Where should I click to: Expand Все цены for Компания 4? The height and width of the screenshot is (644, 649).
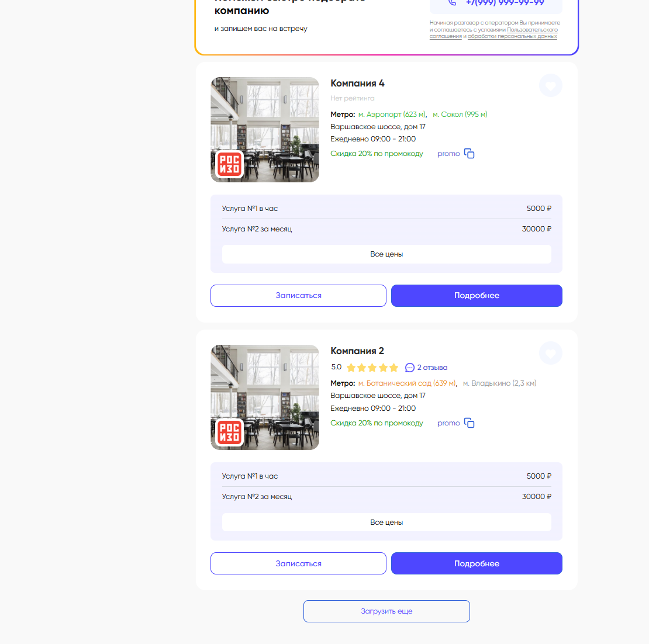coord(386,254)
